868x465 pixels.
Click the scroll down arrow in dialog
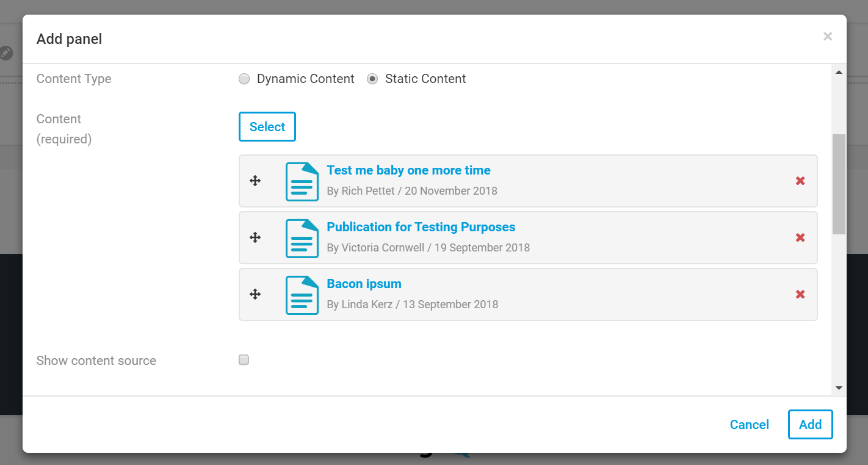[x=839, y=387]
